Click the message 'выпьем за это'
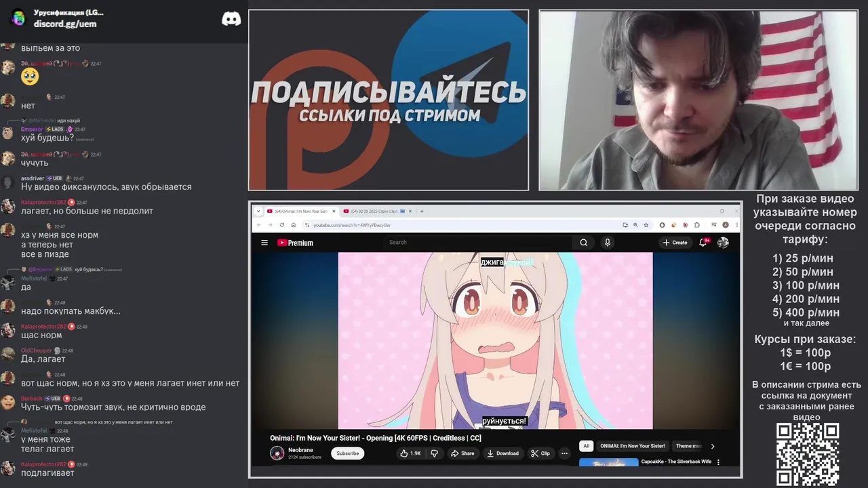Viewport: 868px width, 488px height. pos(50,48)
